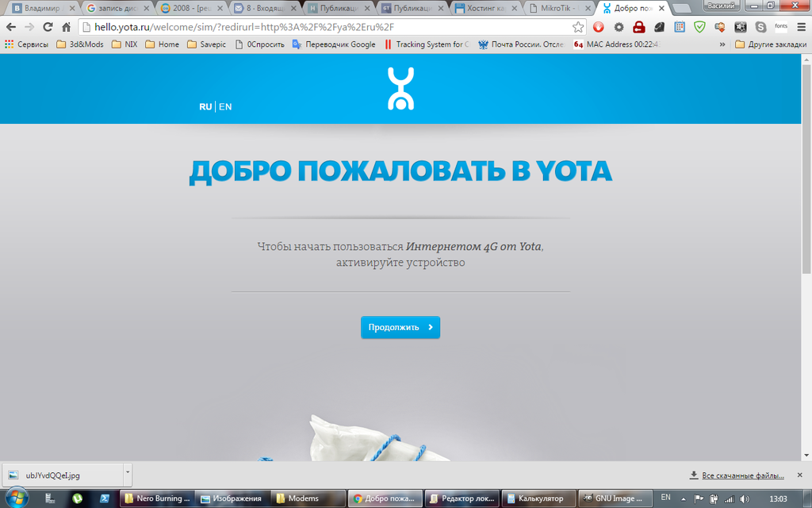Open the Сервисы apps shortcut

coord(26,44)
